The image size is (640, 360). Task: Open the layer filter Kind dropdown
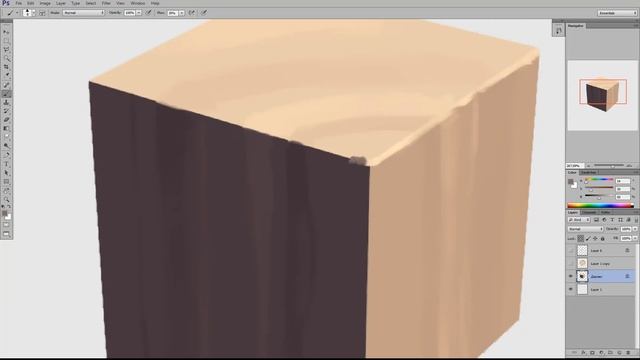coord(579,220)
